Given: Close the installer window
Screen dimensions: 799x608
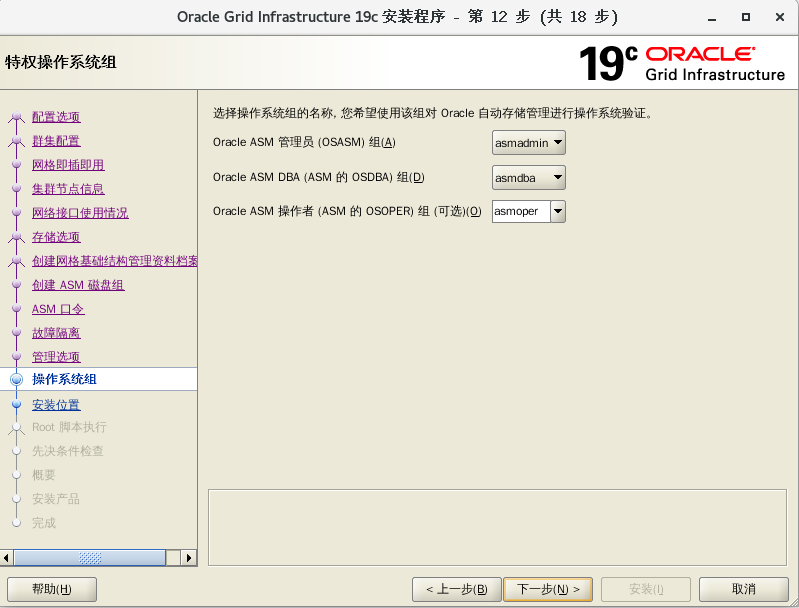Looking at the screenshot, I should (780, 17).
